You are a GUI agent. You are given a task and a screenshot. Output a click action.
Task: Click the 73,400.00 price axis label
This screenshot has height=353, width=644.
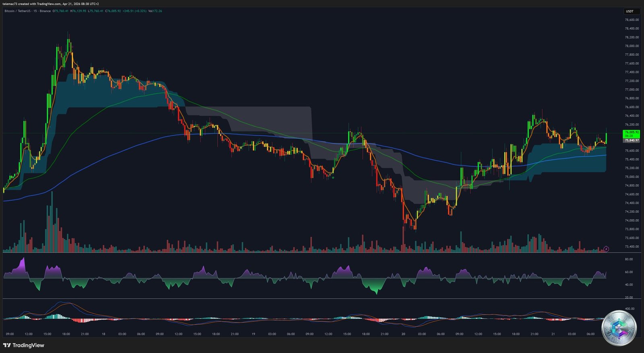632,246
